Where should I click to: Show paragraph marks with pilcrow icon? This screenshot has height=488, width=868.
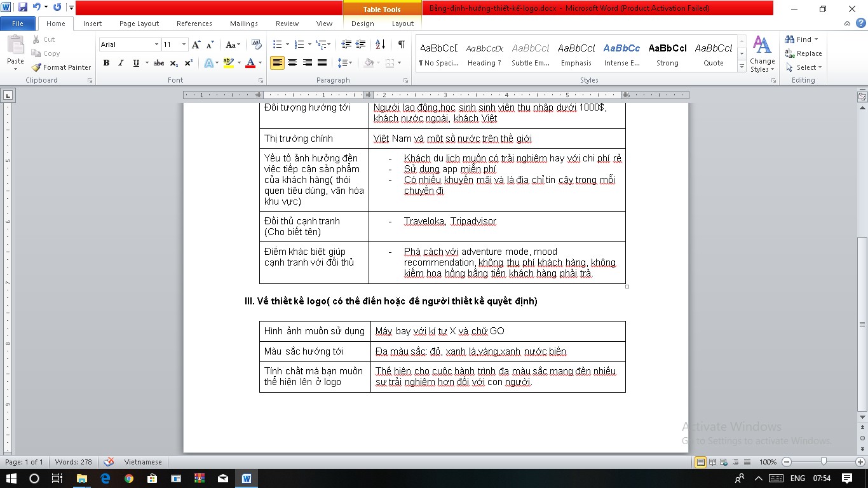pyautogui.click(x=401, y=44)
